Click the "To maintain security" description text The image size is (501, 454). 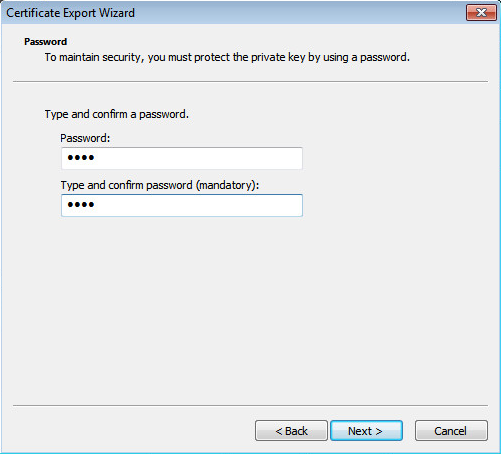tap(227, 57)
